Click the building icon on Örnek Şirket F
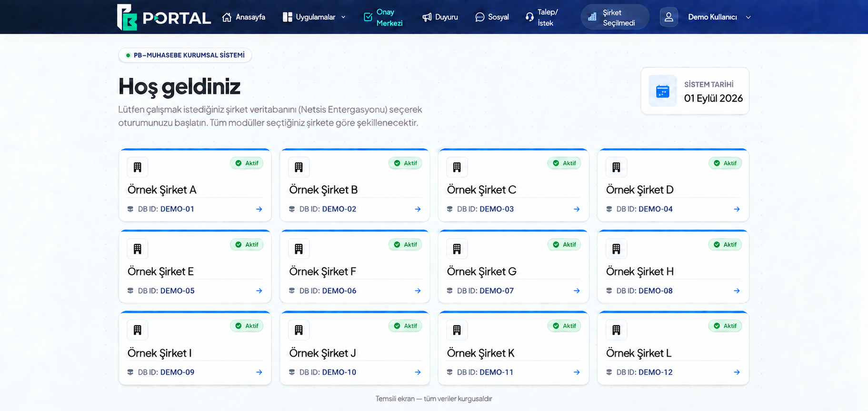The width and height of the screenshot is (868, 411). click(x=299, y=249)
